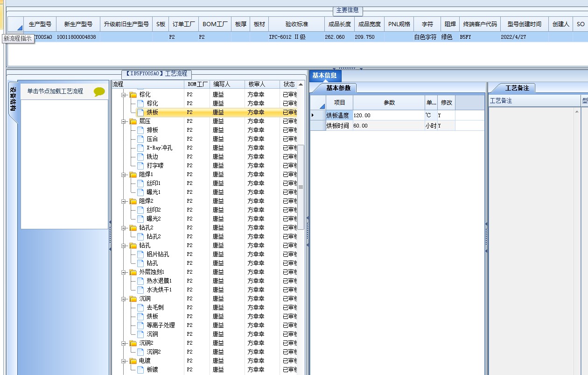This screenshot has width=588, height=375.
Task: Click the scroll-up arrow of process tree
Action: pos(301,85)
